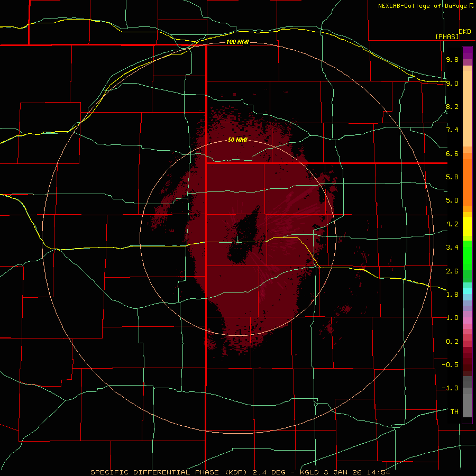Click the 7.4 value on the color scale
The height and width of the screenshot is (476, 476).
click(452, 130)
